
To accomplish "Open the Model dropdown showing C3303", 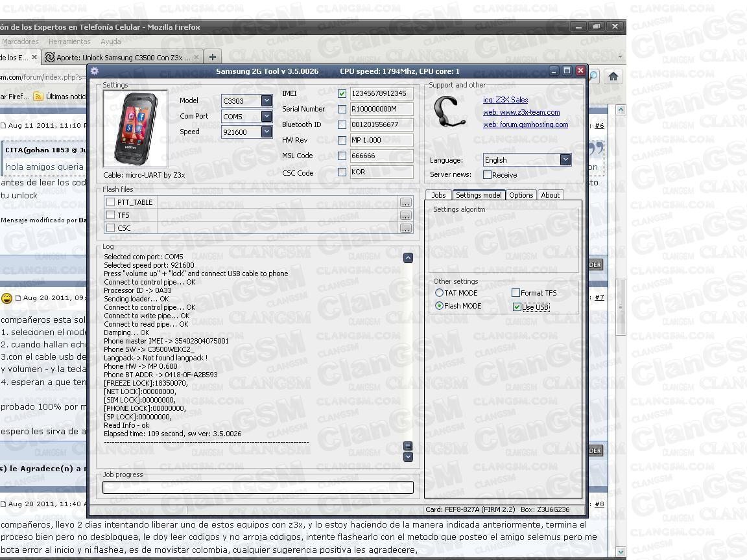I will (x=267, y=101).
